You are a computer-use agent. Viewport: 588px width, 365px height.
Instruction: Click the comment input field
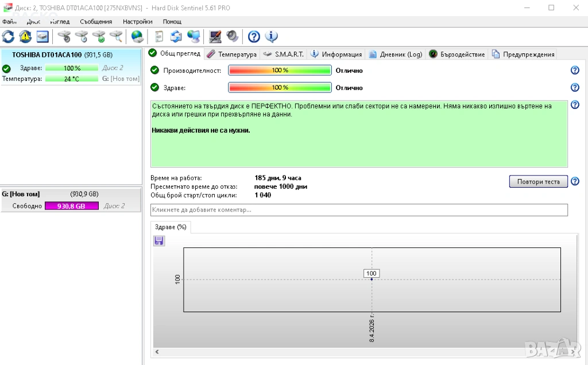coord(359,210)
